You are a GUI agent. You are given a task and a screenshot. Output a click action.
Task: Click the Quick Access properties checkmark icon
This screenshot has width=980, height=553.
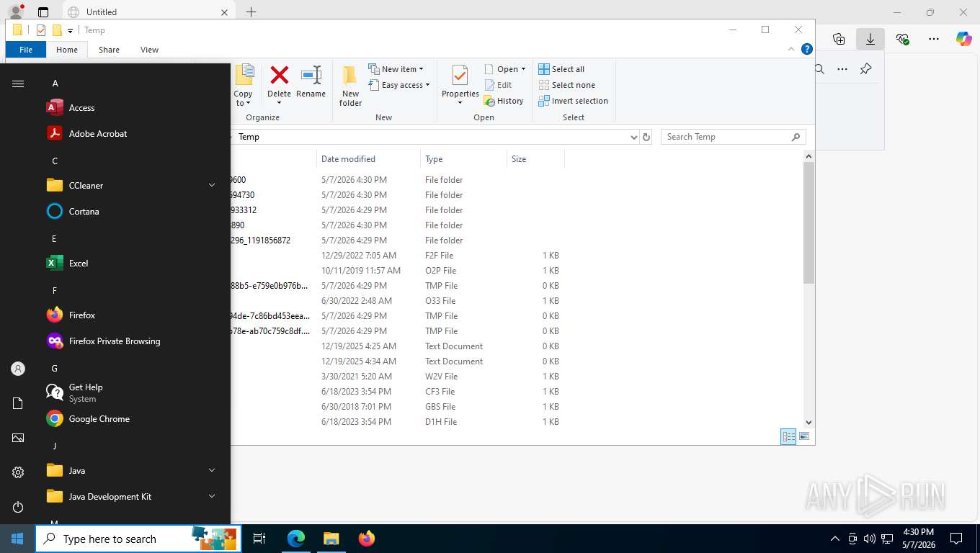coord(40,30)
